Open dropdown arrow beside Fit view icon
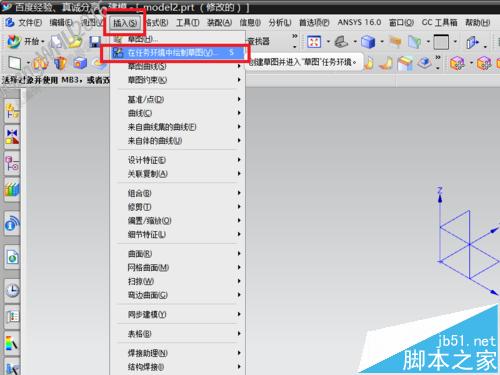Image resolution: width=500 pixels, height=375 pixels. (x=328, y=42)
